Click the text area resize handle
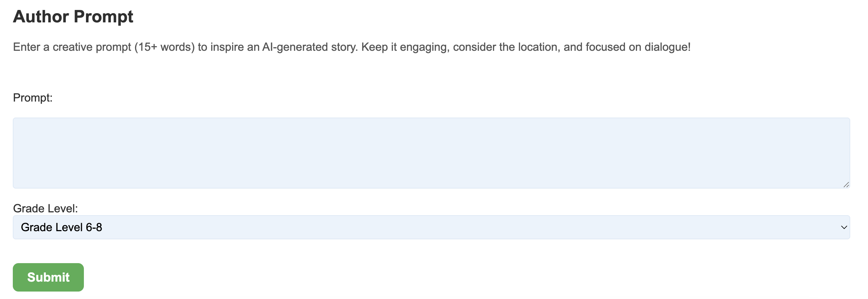The height and width of the screenshot is (299, 868). (x=846, y=185)
